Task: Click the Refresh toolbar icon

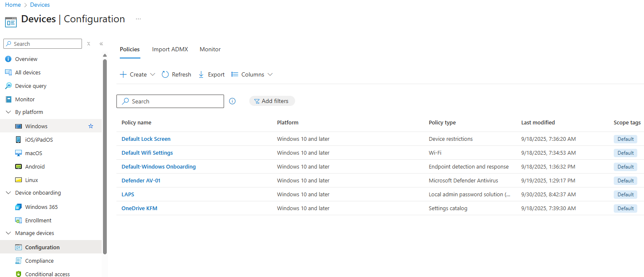Action: tap(165, 74)
